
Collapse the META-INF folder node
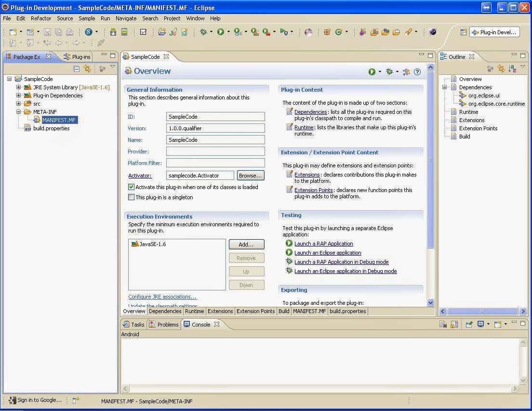[18, 112]
